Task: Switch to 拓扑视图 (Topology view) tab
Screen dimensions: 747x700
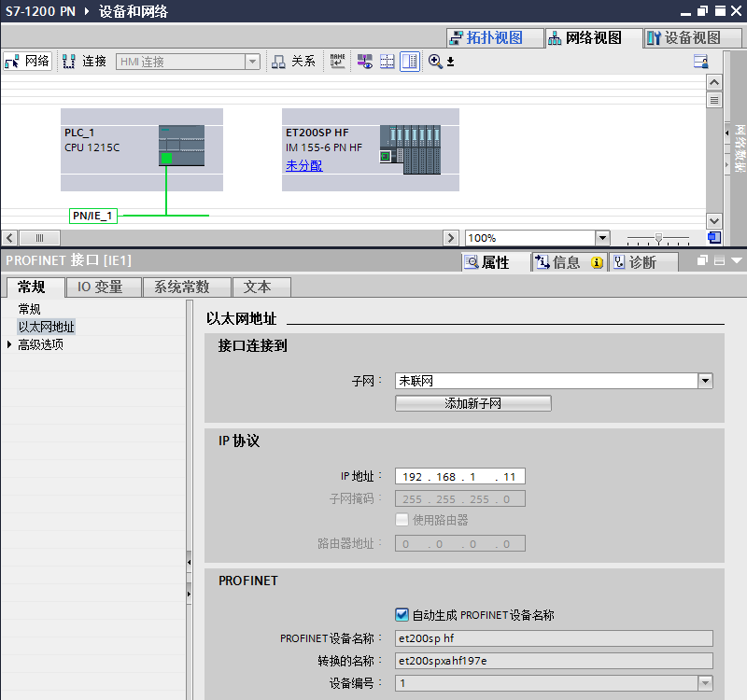Action: (x=495, y=37)
